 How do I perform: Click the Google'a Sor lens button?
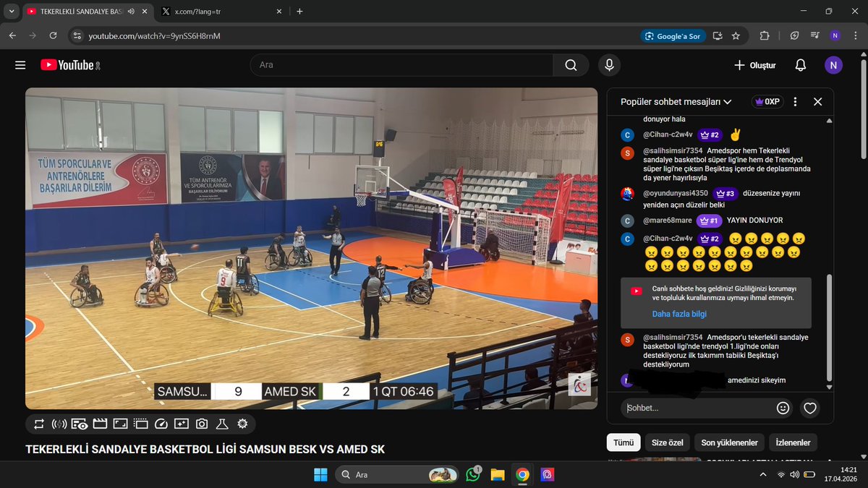pyautogui.click(x=673, y=35)
